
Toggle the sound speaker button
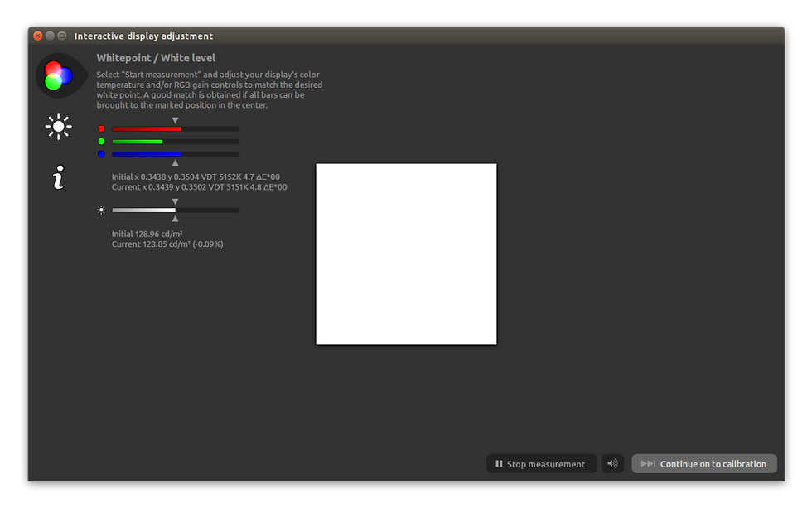tap(612, 463)
